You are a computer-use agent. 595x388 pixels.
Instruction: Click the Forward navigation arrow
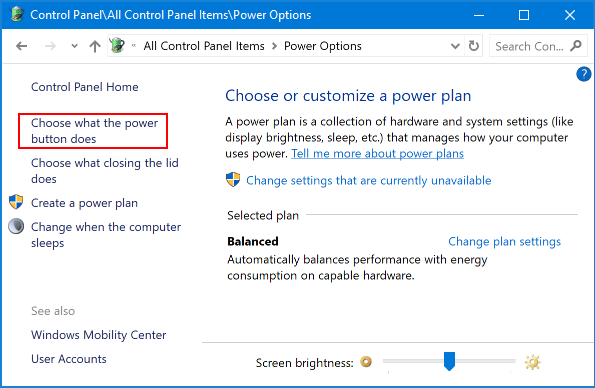[x=50, y=46]
